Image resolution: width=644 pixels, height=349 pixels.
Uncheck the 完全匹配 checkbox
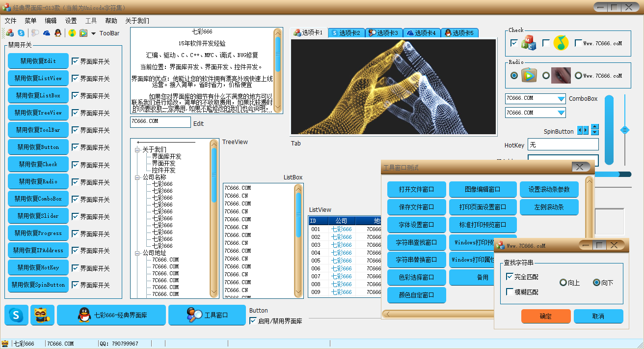point(510,277)
